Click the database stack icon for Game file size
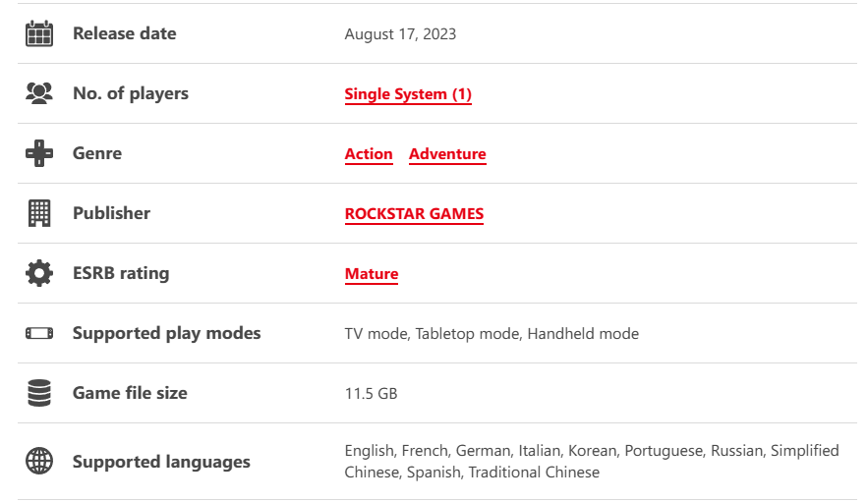Viewport: 868px width, 501px height. 39,393
